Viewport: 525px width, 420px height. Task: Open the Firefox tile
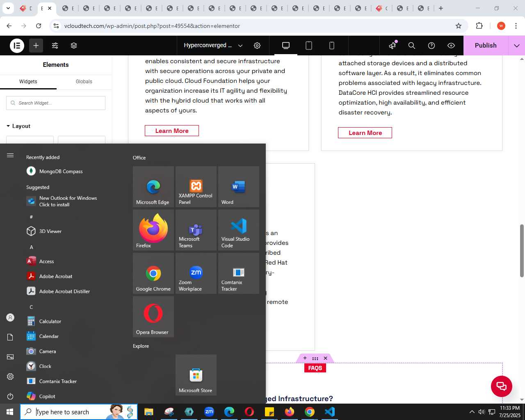click(x=153, y=230)
